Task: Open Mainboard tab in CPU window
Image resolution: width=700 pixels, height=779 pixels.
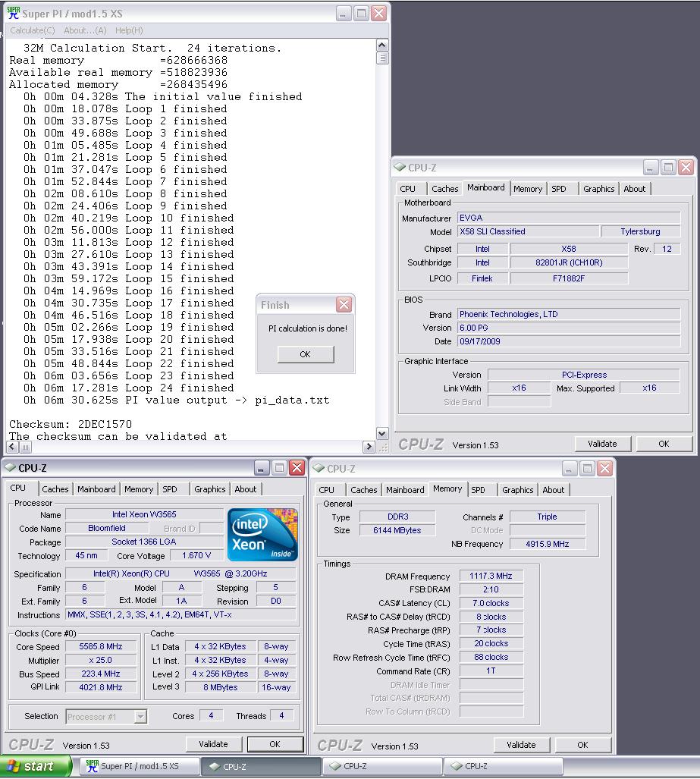Action: 96,488
